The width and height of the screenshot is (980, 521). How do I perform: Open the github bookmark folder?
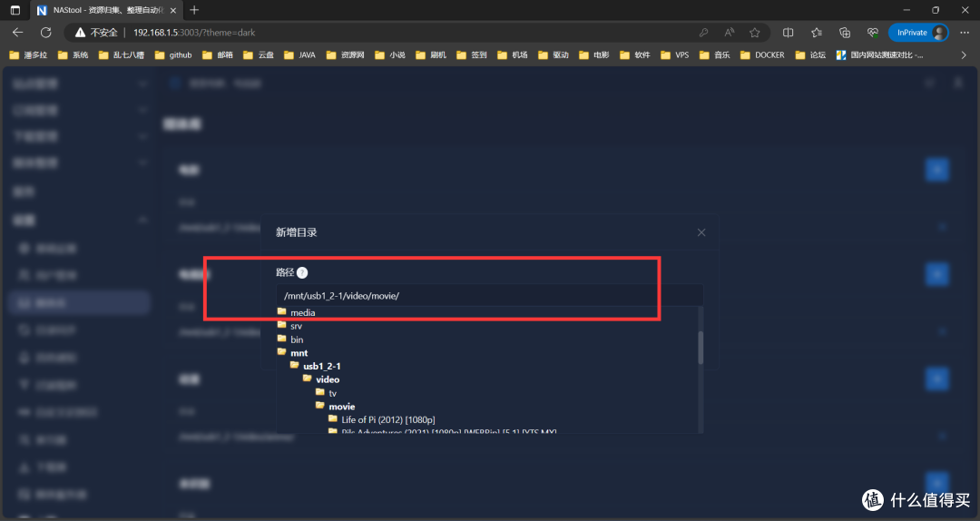[173, 55]
